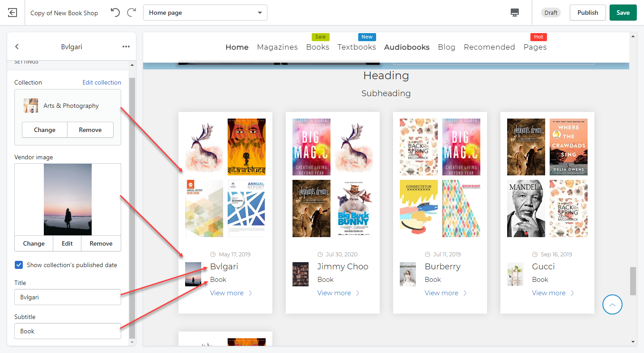This screenshot has height=353, width=644.
Task: Click the Gucci View more link
Action: [x=549, y=293]
